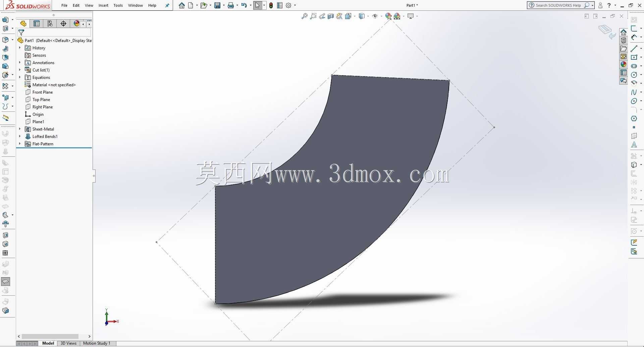Save the part with Save icon
Viewport: 644px width, 347px height.
click(x=217, y=5)
